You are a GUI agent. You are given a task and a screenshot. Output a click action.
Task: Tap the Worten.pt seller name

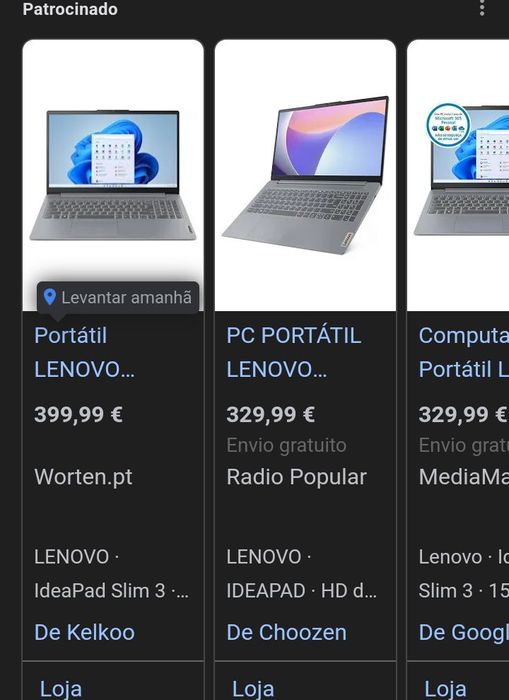point(83,477)
